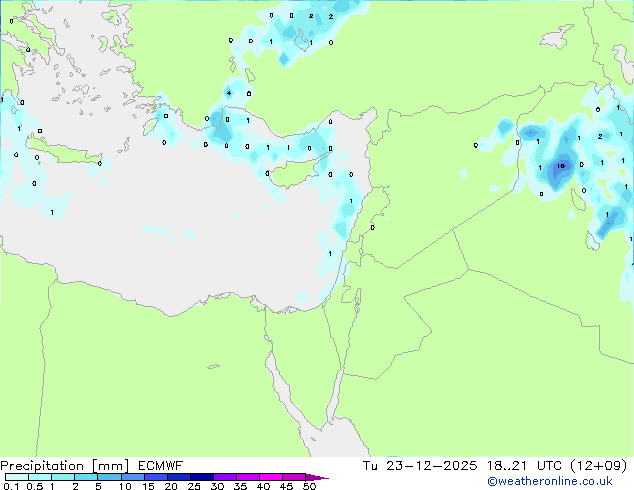The image size is (634, 490).
Task: Click the '[mm]' unit label
Action: tap(110, 466)
